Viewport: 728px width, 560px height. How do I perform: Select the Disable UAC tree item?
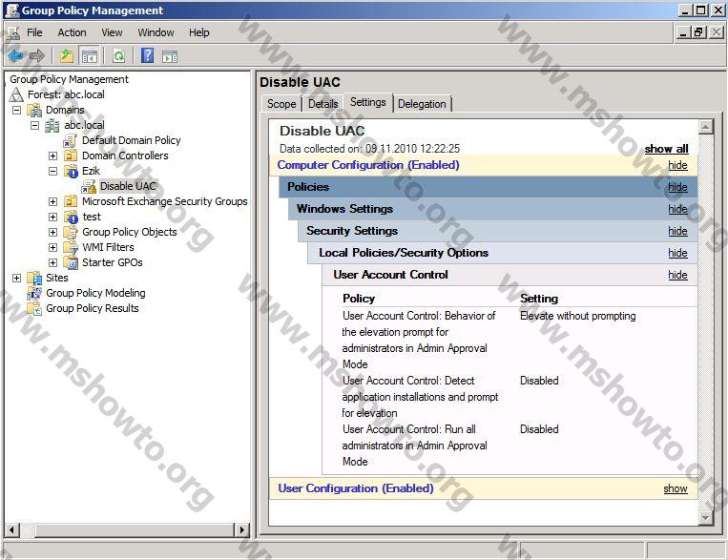click(x=128, y=186)
